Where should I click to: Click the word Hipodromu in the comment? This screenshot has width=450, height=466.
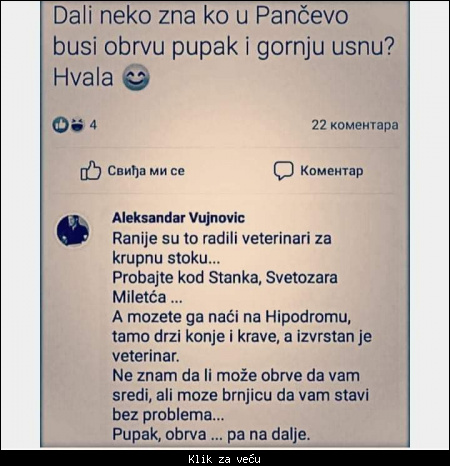click(x=308, y=317)
